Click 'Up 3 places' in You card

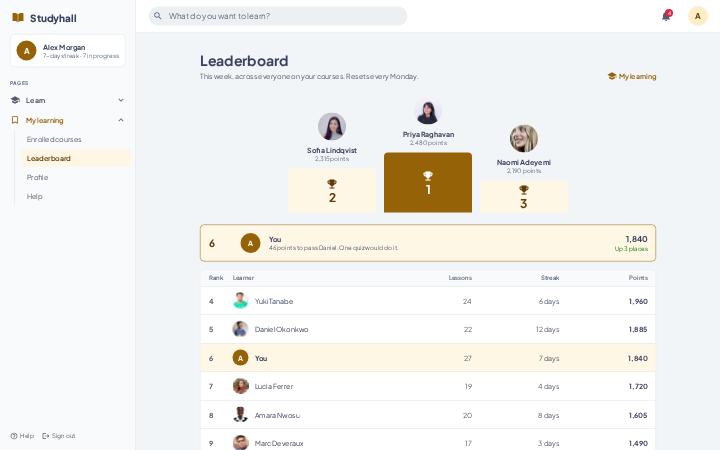point(631,249)
